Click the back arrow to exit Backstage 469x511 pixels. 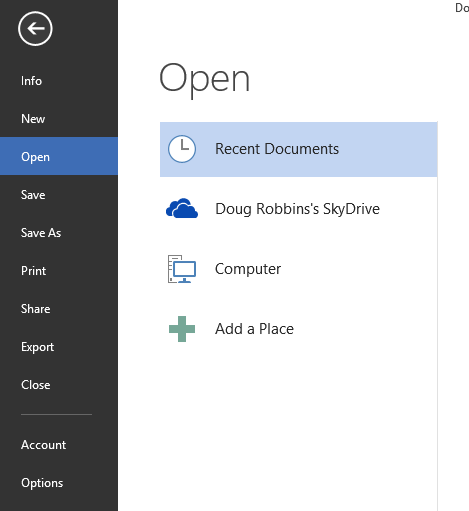pyautogui.click(x=35, y=29)
